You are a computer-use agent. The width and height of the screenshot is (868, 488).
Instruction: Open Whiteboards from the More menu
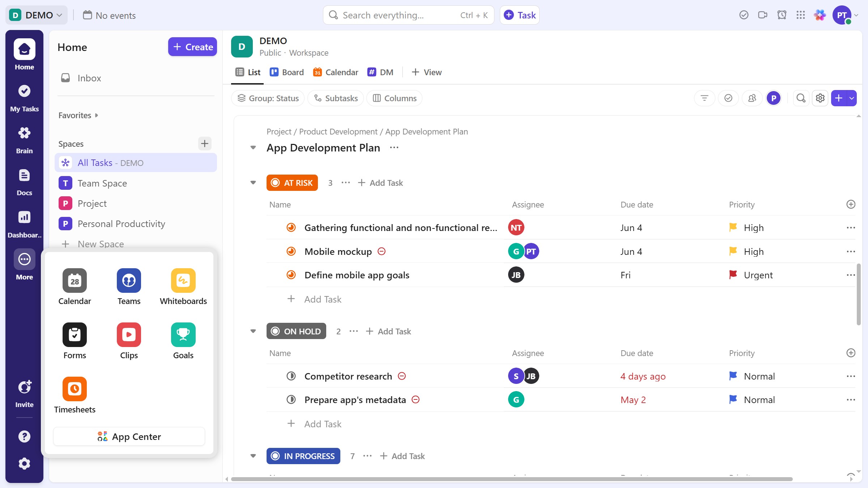point(183,281)
